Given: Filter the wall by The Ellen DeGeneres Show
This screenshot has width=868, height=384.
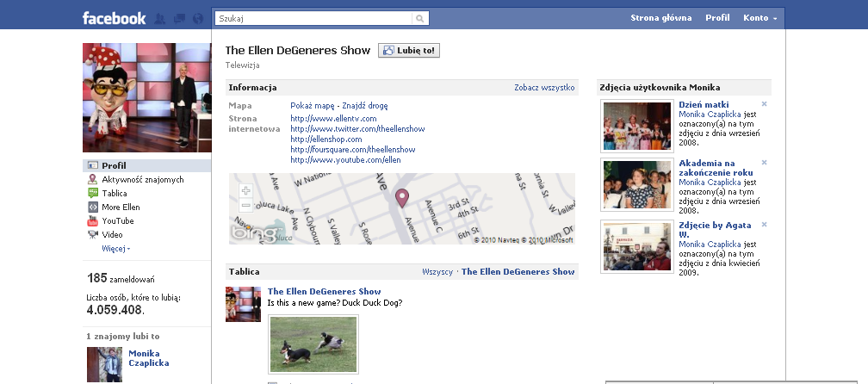Looking at the screenshot, I should [518, 272].
